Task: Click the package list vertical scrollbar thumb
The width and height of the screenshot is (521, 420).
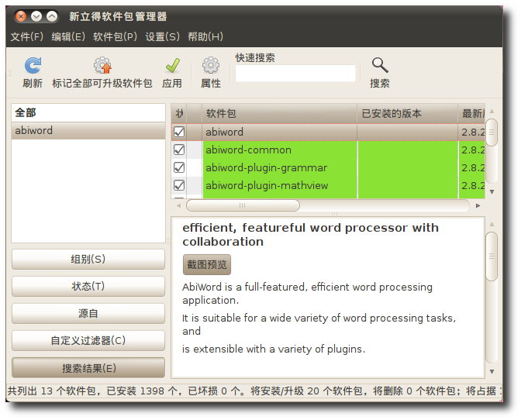Action: (x=492, y=133)
